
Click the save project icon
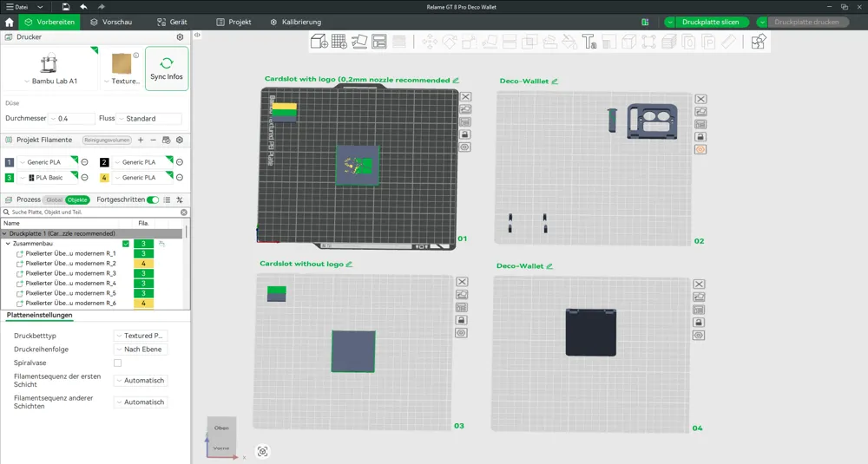pyautogui.click(x=66, y=7)
